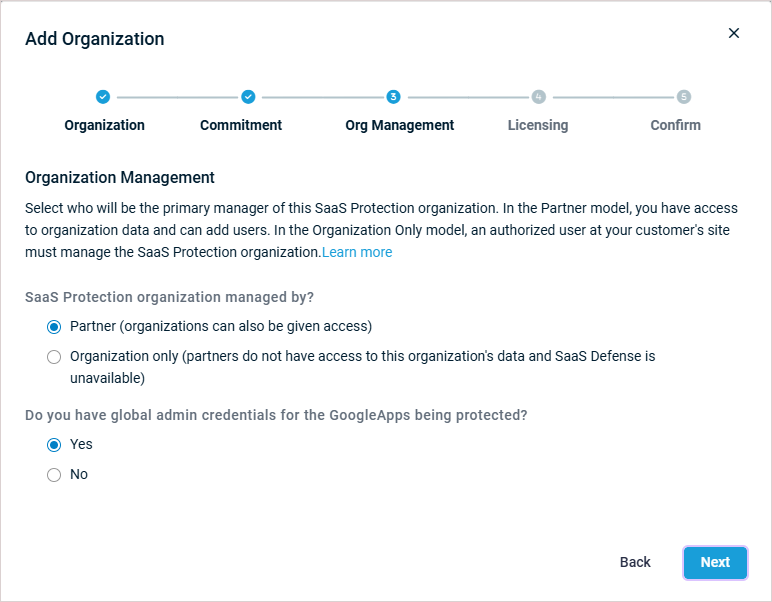The height and width of the screenshot is (602, 772).
Task: Go to the Commitment step label
Action: (241, 125)
